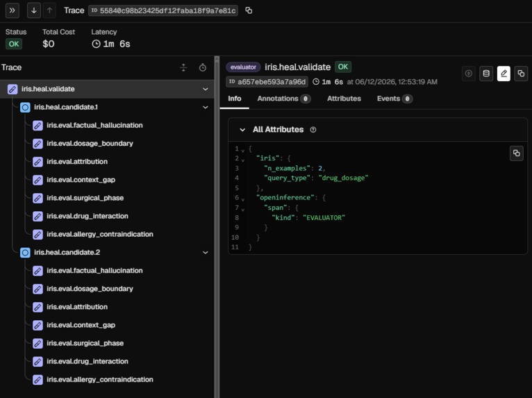Open the Attributes tab
This screenshot has height=398, width=532.
coord(344,99)
